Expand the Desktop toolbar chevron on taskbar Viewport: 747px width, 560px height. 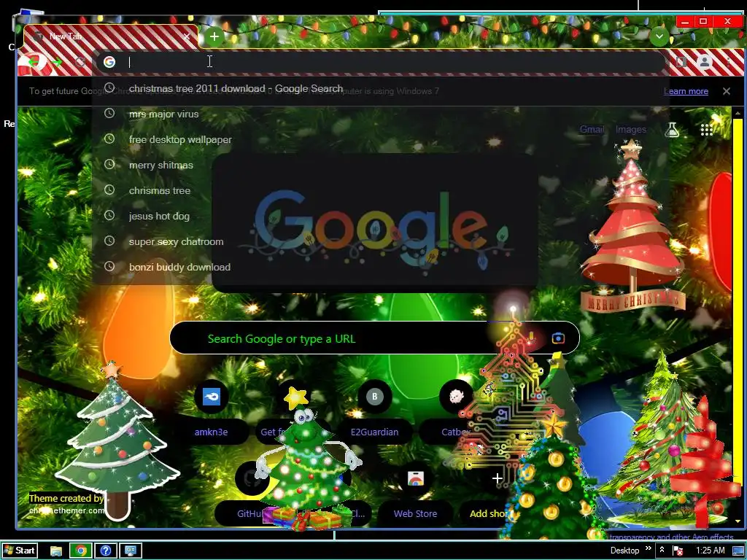tap(648, 548)
